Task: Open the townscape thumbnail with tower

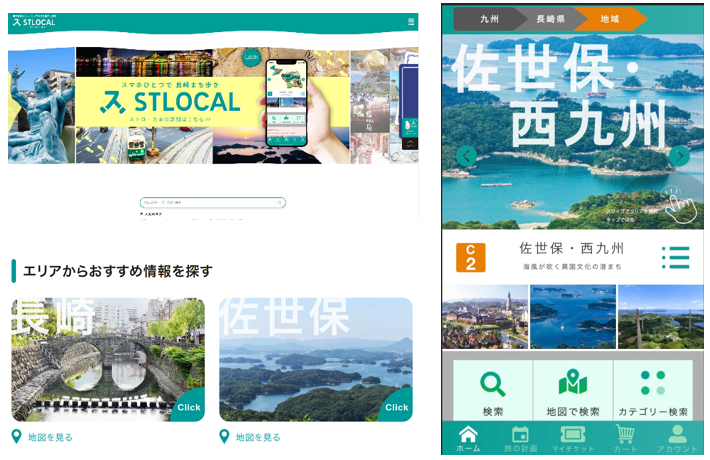Action: (x=485, y=316)
